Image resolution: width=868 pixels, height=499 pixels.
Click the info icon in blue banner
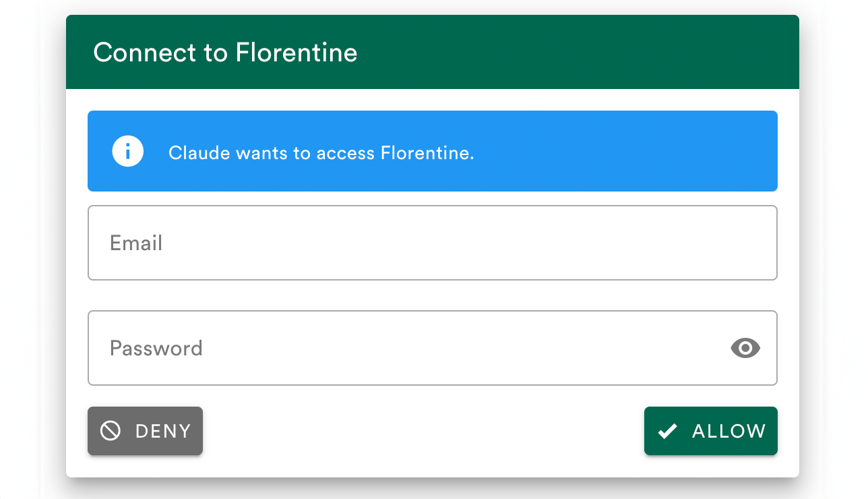pos(128,151)
